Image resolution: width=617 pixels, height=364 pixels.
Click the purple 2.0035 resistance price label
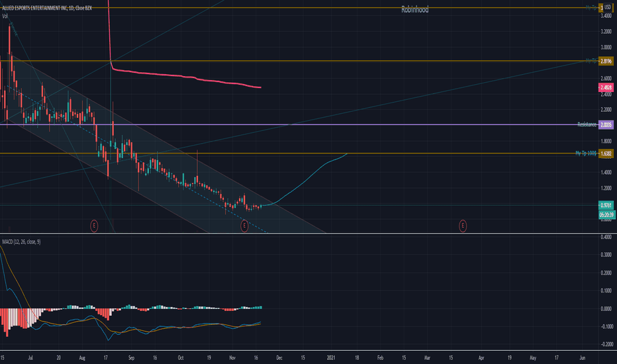(x=606, y=124)
